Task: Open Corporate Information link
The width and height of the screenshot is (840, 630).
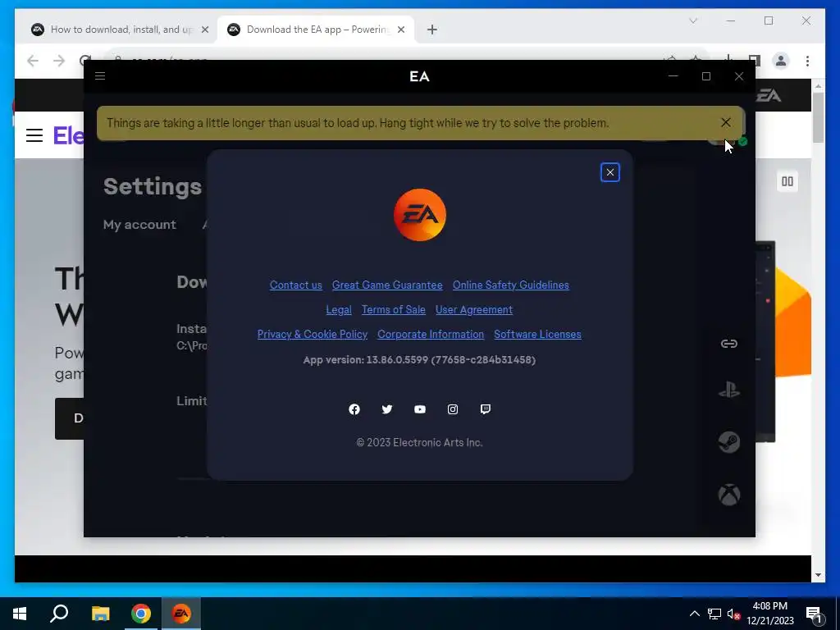Action: 430,335
